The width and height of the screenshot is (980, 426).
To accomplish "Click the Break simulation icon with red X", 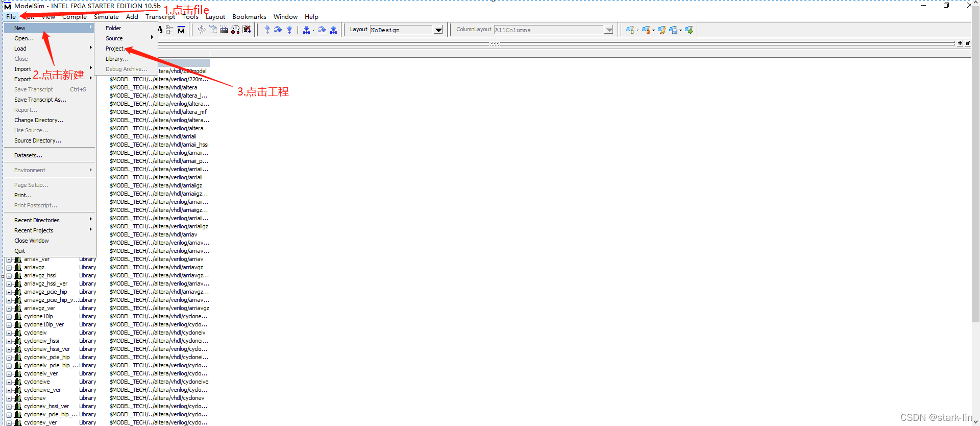I will (247, 30).
